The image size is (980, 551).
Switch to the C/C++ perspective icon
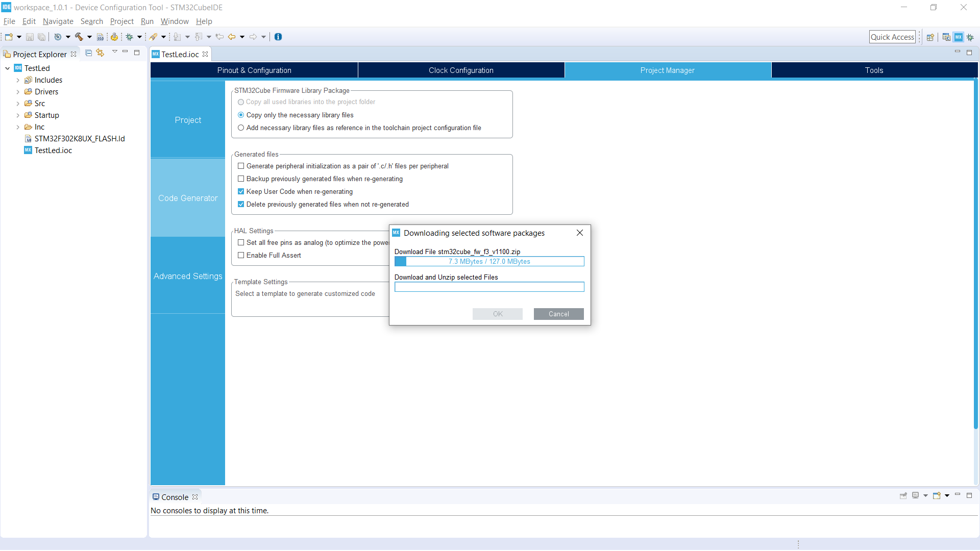click(x=946, y=37)
